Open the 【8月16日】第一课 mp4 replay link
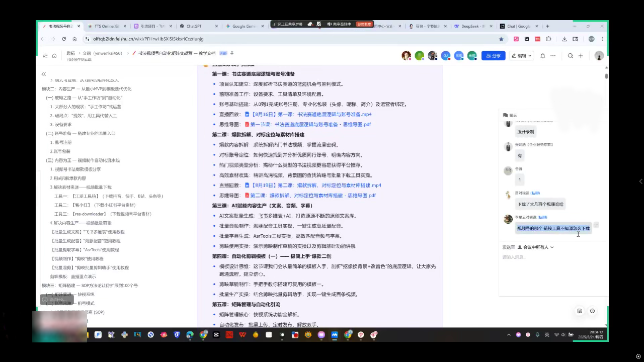The image size is (644, 362). tap(311, 114)
